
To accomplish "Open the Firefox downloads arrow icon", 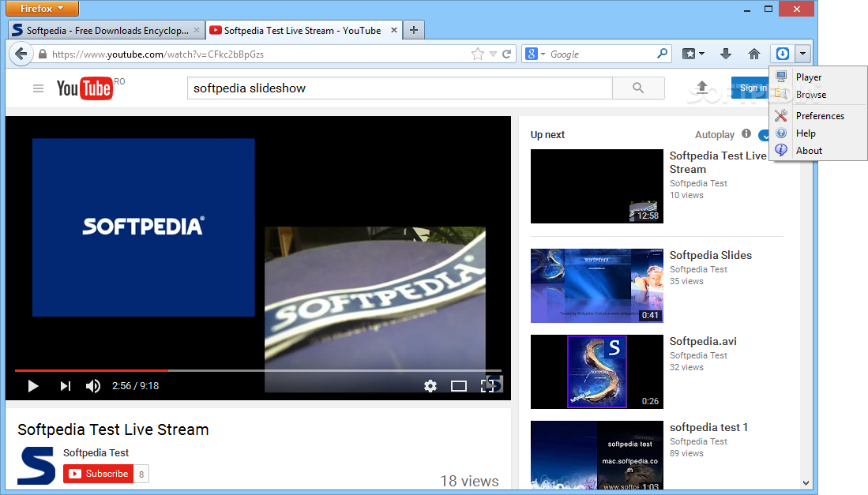I will click(726, 54).
